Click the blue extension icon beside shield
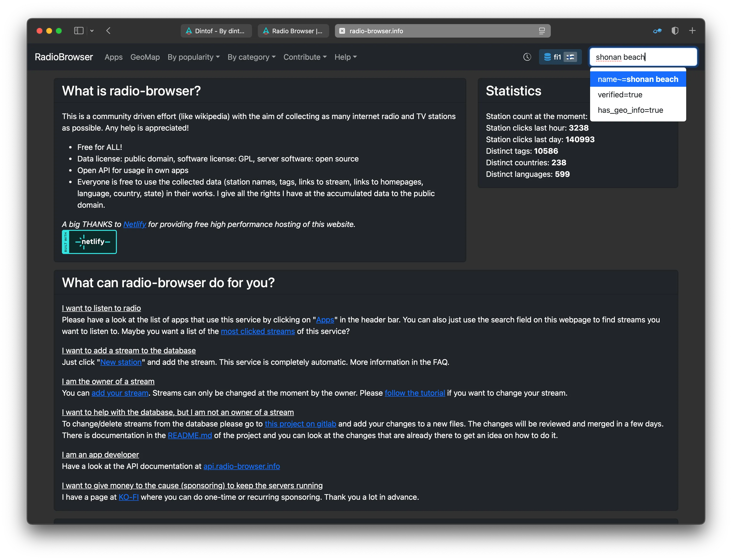 (657, 31)
